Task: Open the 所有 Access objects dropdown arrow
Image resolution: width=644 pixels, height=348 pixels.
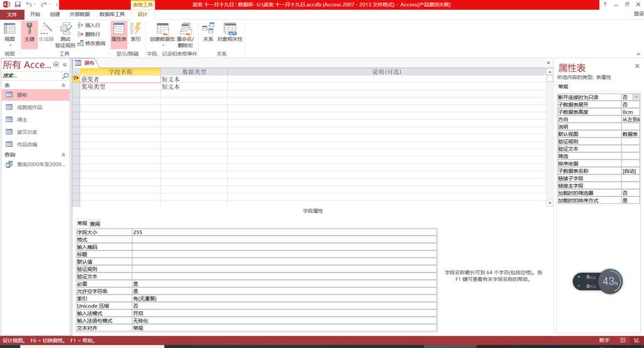Action: (56, 65)
